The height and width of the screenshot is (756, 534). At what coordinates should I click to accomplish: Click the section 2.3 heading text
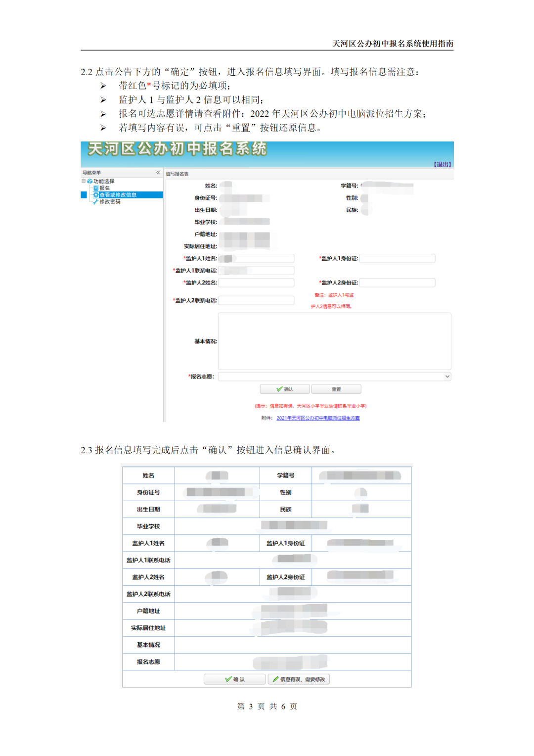[x=210, y=450]
